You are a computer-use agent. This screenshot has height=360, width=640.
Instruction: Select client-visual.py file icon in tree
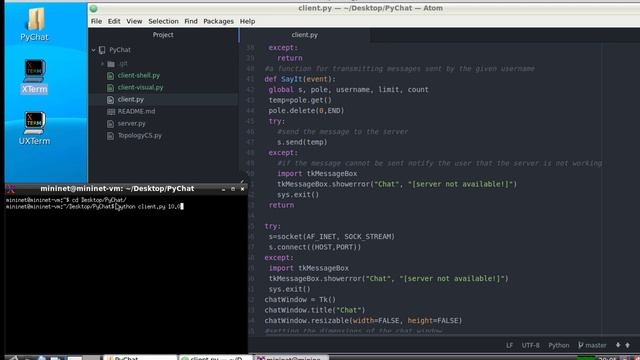110,87
